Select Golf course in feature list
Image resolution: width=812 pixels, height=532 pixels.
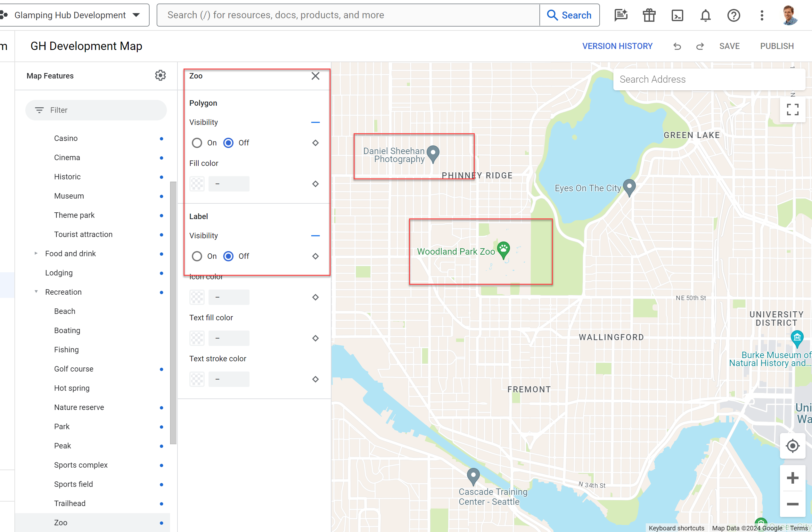coord(74,369)
